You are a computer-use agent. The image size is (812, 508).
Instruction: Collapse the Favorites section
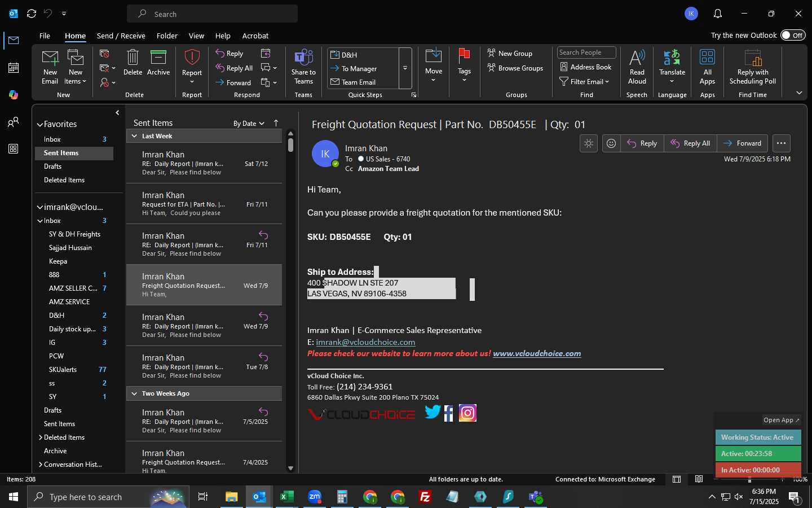pos(40,125)
